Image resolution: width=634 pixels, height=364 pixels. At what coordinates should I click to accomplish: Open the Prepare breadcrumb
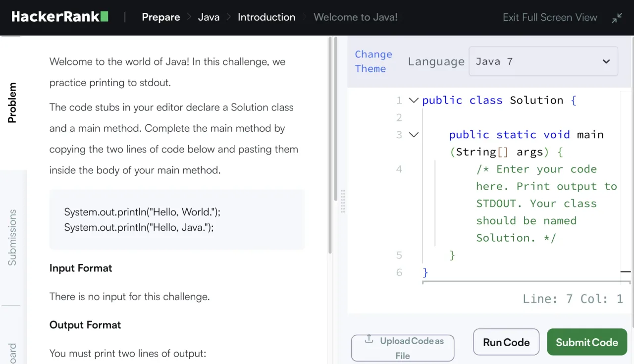pyautogui.click(x=161, y=17)
